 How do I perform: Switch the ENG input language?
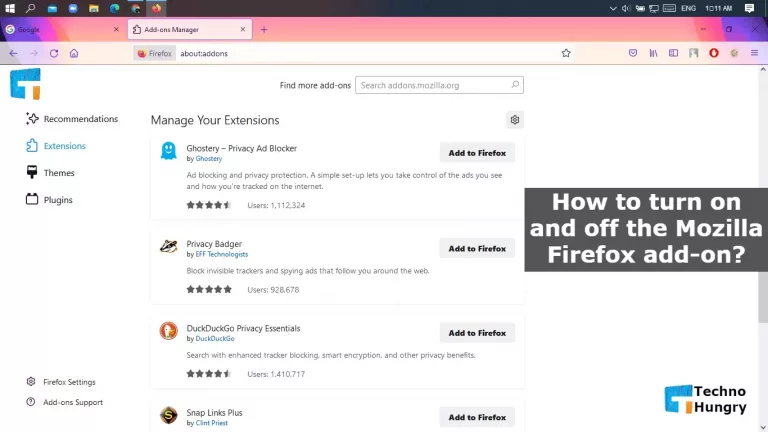689,8
